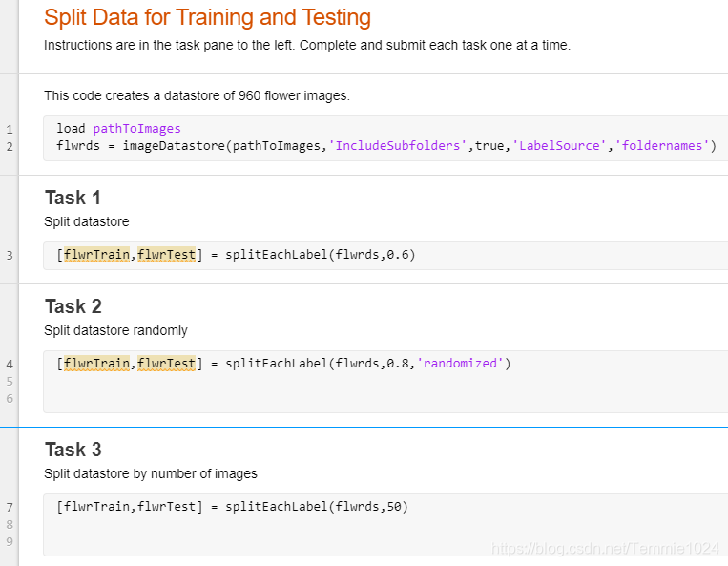Click the 'load pathToImages' code line
Viewport: 728px width, 566px height.
[x=118, y=129]
